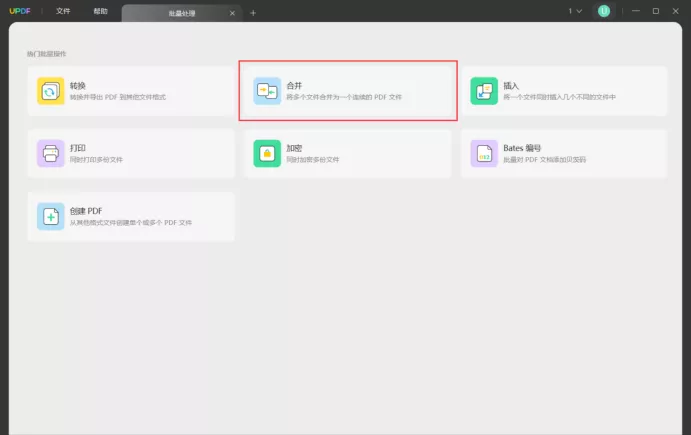691x435 pixels.
Task: Select the 插入 card description text
Action: (559, 97)
